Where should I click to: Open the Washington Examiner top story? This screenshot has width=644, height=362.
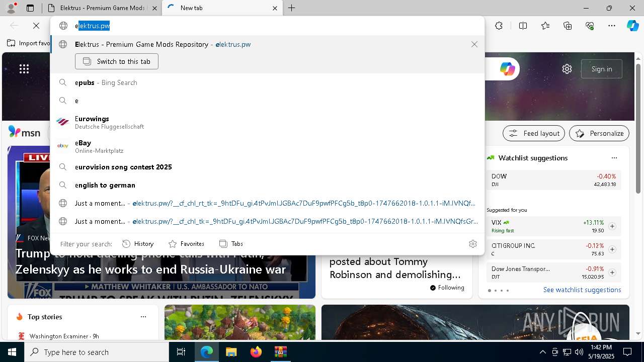coord(64,336)
